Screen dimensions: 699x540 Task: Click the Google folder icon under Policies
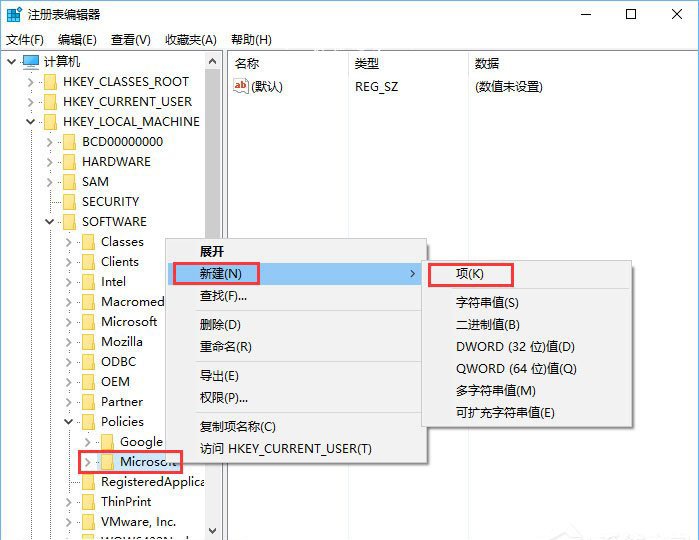tap(107, 442)
